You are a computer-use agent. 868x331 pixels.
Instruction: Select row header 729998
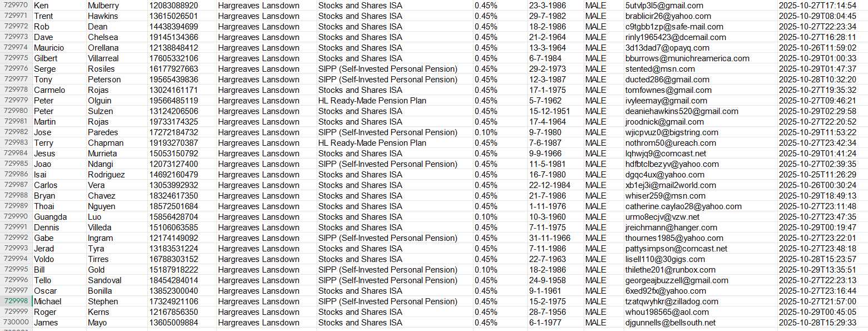pos(16,302)
